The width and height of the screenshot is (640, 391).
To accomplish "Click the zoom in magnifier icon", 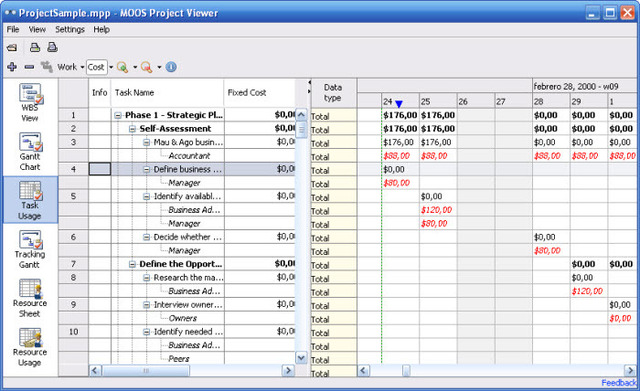I will (122, 67).
